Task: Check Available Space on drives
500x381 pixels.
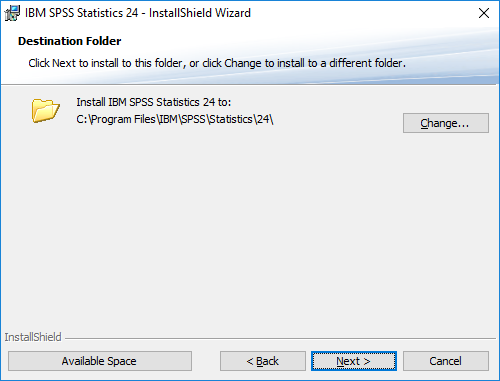Action: (100, 361)
